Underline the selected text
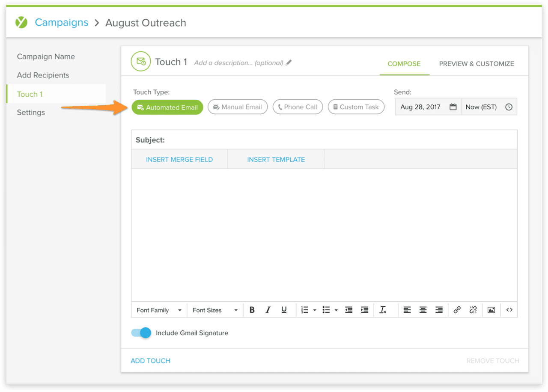548x392 pixels. [x=284, y=309]
